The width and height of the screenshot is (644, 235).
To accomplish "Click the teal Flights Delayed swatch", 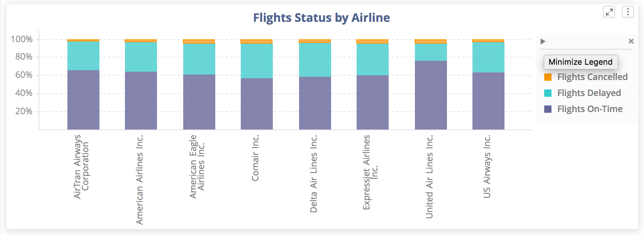I will (548, 93).
